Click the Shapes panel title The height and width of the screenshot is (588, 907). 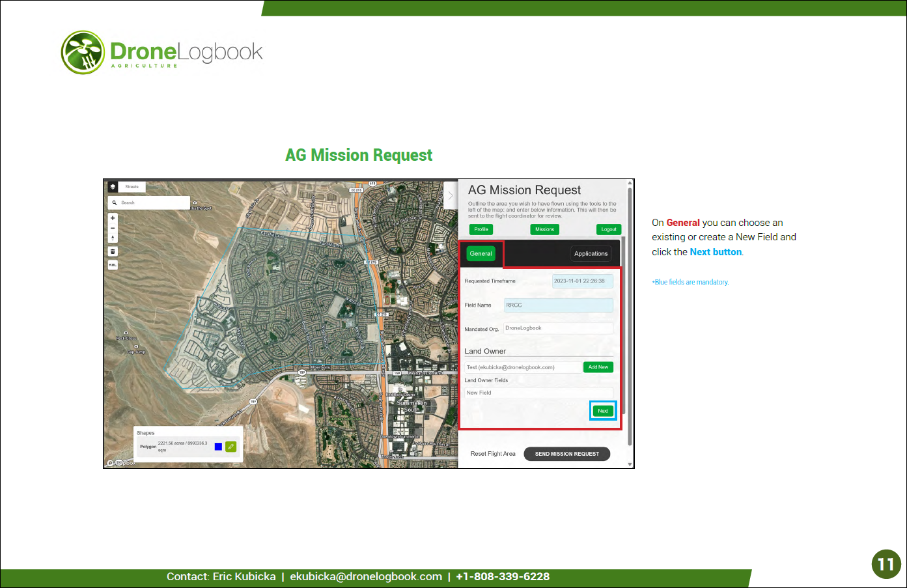(146, 433)
